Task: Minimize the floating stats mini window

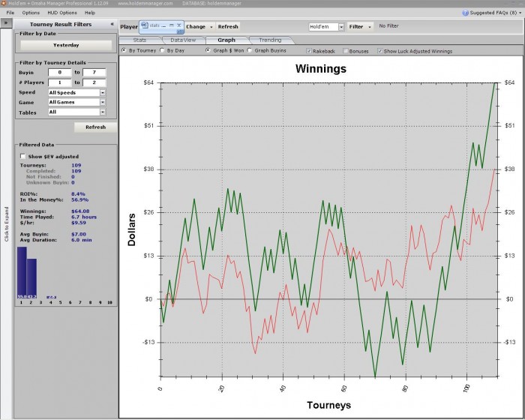Action: click(163, 25)
